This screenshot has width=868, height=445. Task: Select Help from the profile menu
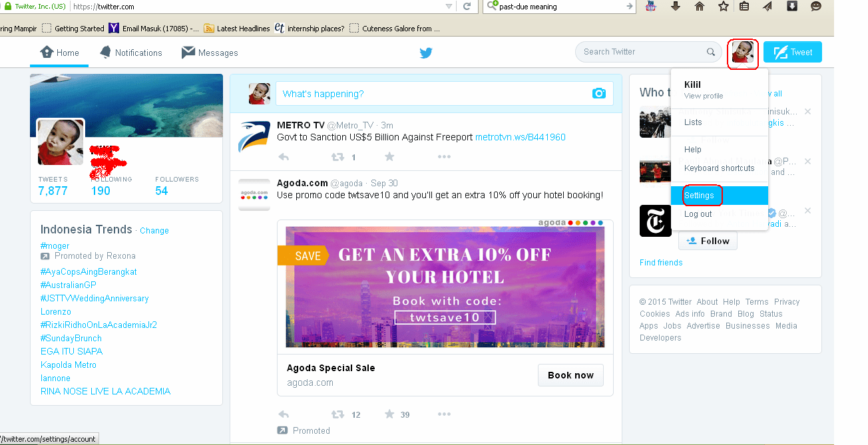coord(692,150)
